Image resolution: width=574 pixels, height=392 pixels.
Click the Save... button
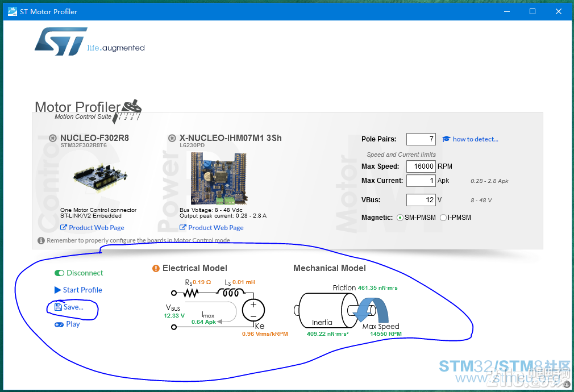coord(69,307)
